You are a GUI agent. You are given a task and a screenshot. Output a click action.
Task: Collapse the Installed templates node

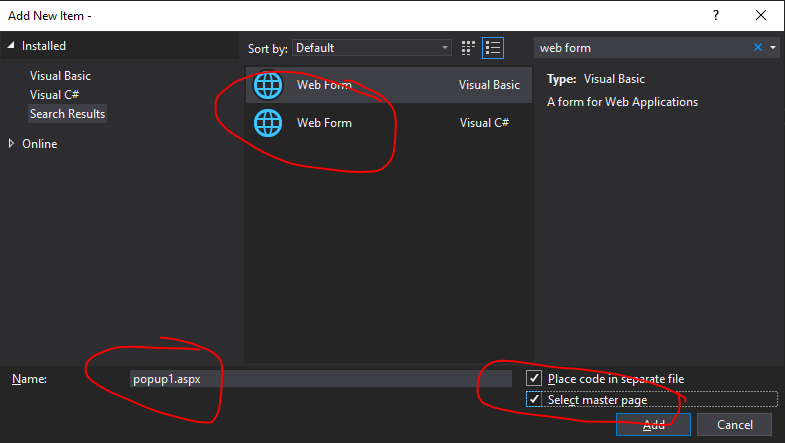(11, 46)
